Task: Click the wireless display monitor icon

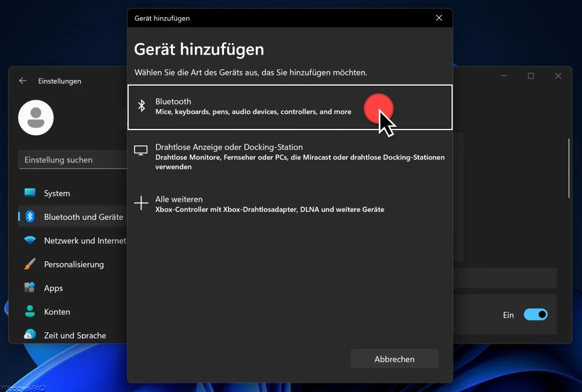Action: (141, 150)
